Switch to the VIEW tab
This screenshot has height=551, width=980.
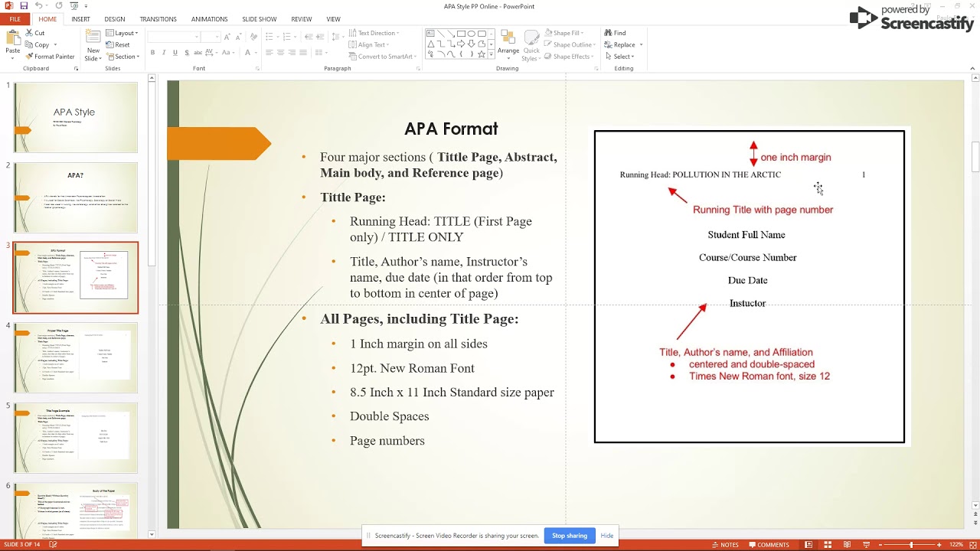pyautogui.click(x=333, y=19)
